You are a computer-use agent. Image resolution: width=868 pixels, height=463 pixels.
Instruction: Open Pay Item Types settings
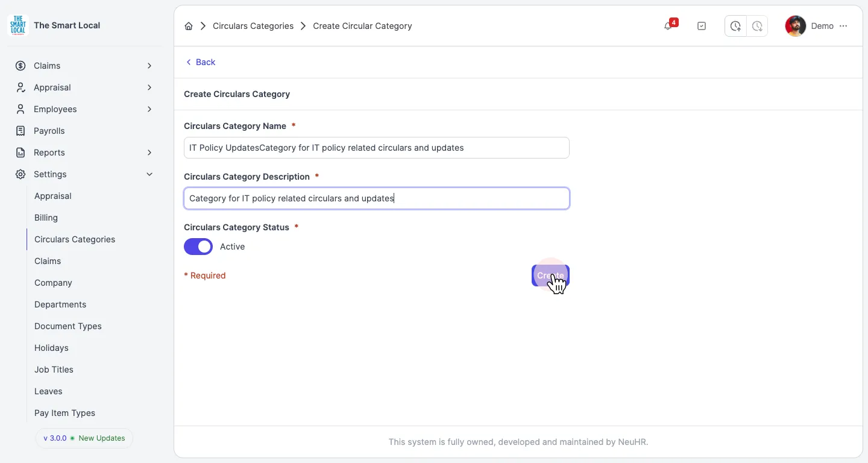pos(64,413)
